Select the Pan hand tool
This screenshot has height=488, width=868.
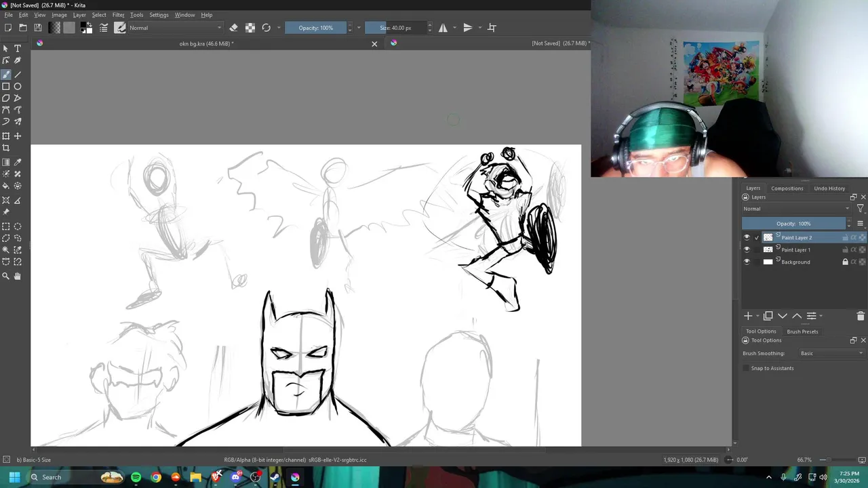pos(18,276)
